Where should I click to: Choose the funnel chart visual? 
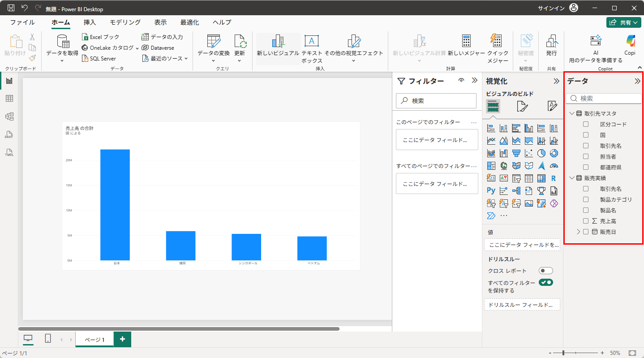click(x=516, y=153)
